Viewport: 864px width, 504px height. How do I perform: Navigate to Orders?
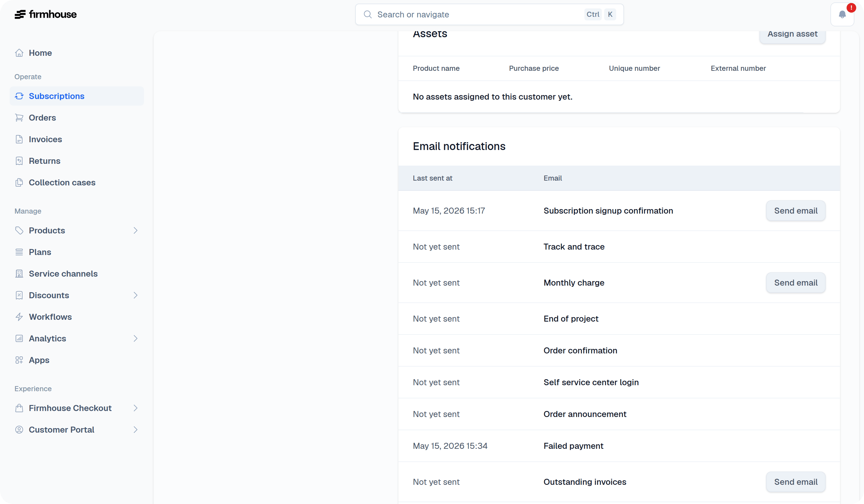[77, 118]
